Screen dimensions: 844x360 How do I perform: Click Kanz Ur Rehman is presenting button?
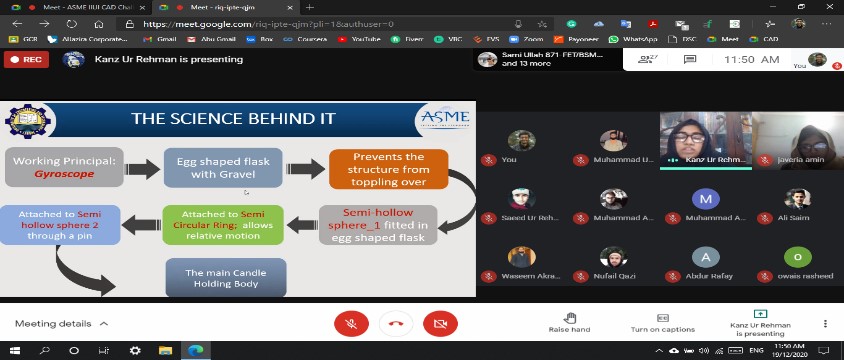pyautogui.click(x=760, y=323)
